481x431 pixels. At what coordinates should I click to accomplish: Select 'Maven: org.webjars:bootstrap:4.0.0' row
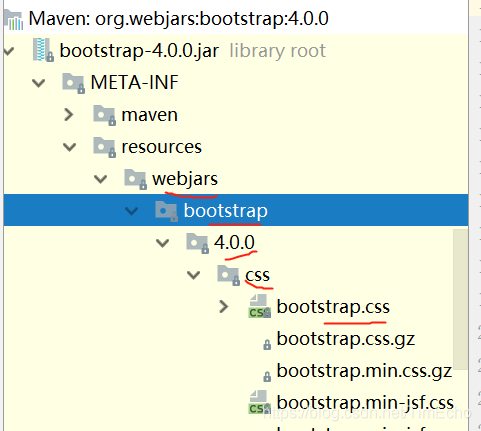click(236, 19)
